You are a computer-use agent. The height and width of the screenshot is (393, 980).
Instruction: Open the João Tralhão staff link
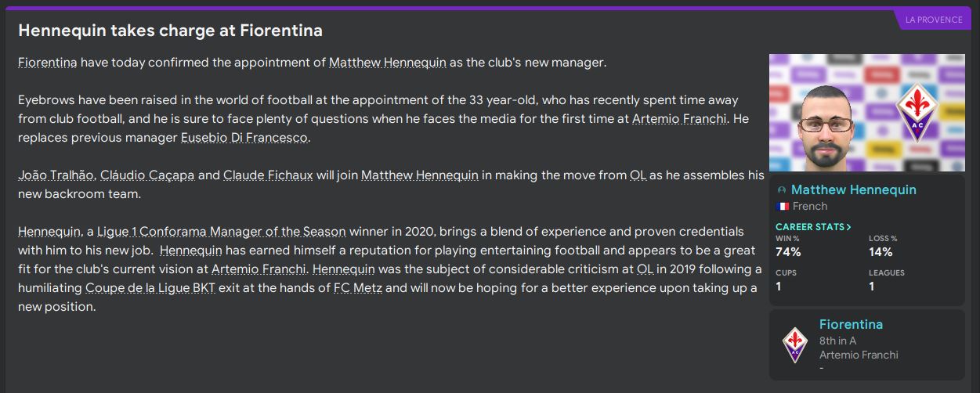[x=53, y=175]
